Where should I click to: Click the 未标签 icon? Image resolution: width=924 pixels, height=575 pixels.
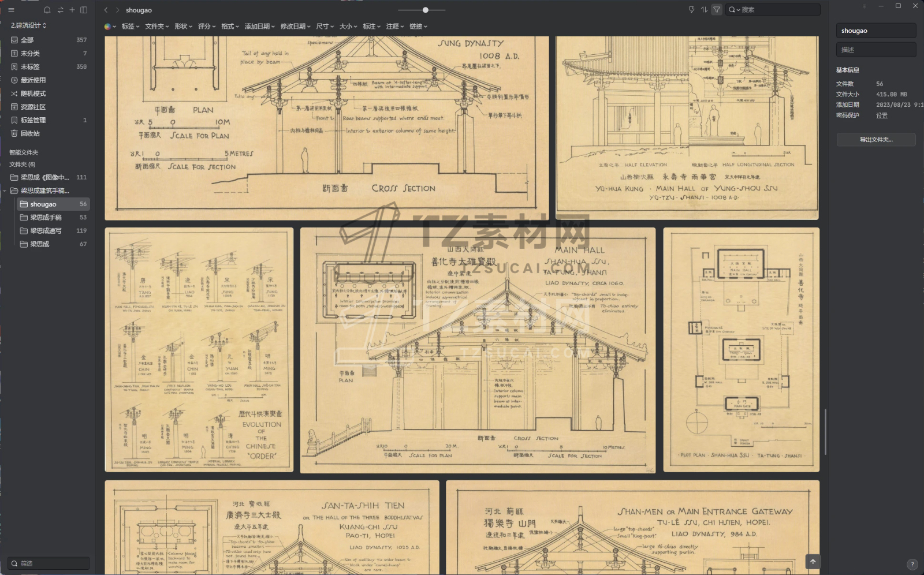14,67
